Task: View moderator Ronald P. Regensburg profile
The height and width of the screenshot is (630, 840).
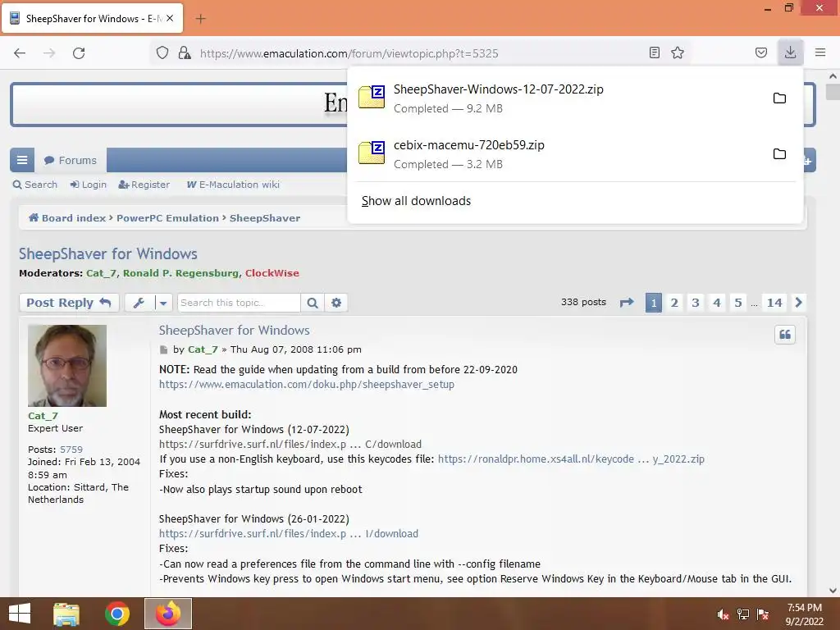Action: [x=180, y=273]
